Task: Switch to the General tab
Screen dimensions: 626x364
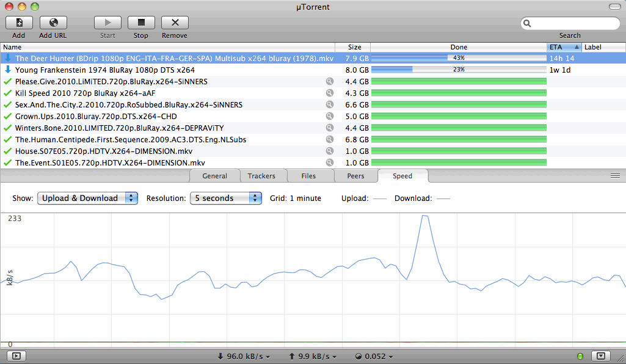Action: click(x=215, y=176)
